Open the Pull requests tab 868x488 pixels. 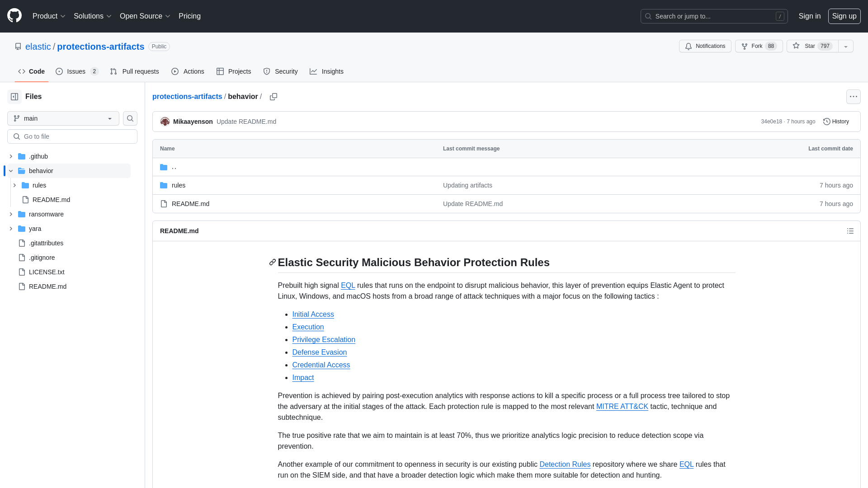[x=134, y=71]
